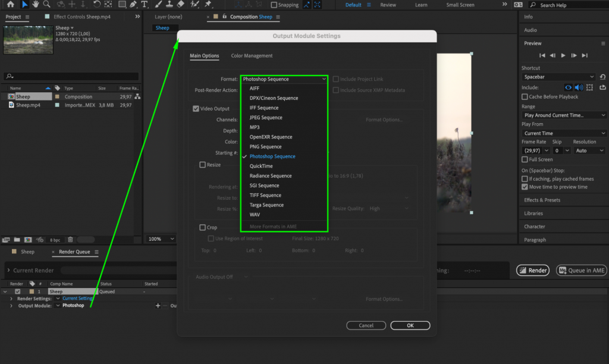
Task: Select the Zoom tool in the toolbar
Action: coord(46,5)
